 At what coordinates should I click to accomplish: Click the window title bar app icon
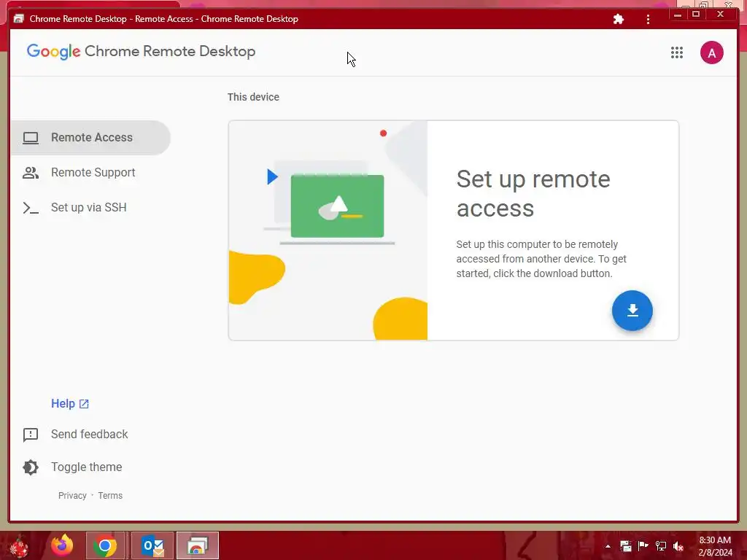pyautogui.click(x=18, y=18)
